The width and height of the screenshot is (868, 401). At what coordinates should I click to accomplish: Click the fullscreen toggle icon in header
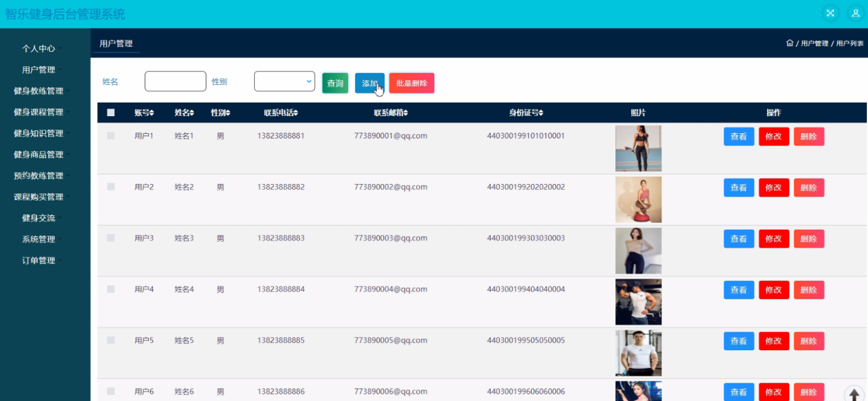tap(830, 13)
